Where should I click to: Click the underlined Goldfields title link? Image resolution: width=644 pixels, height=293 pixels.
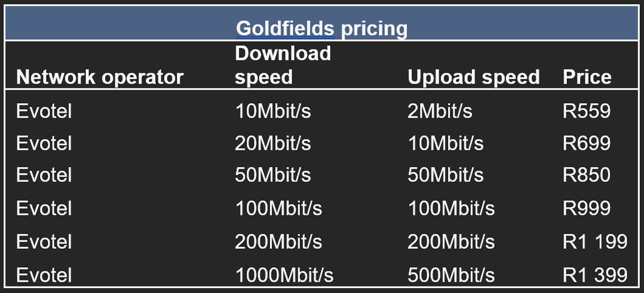pyautogui.click(x=285, y=28)
